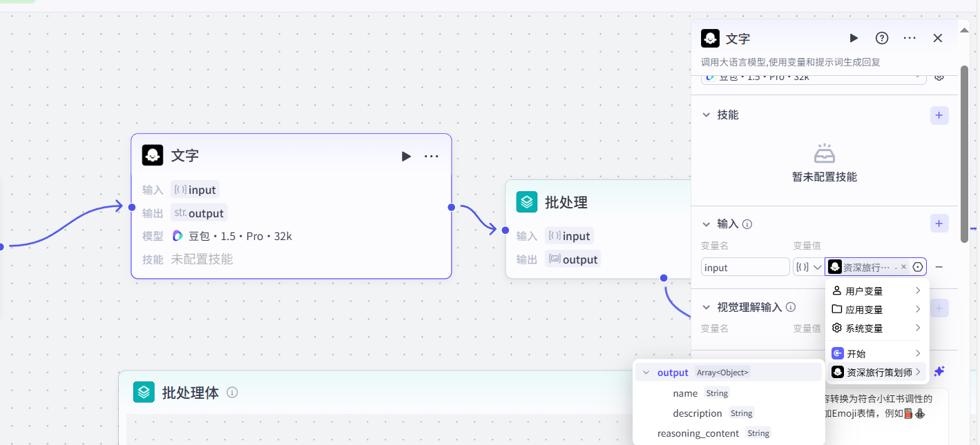
Task: Collapse the output Array<Object> tree item
Action: [646, 373]
